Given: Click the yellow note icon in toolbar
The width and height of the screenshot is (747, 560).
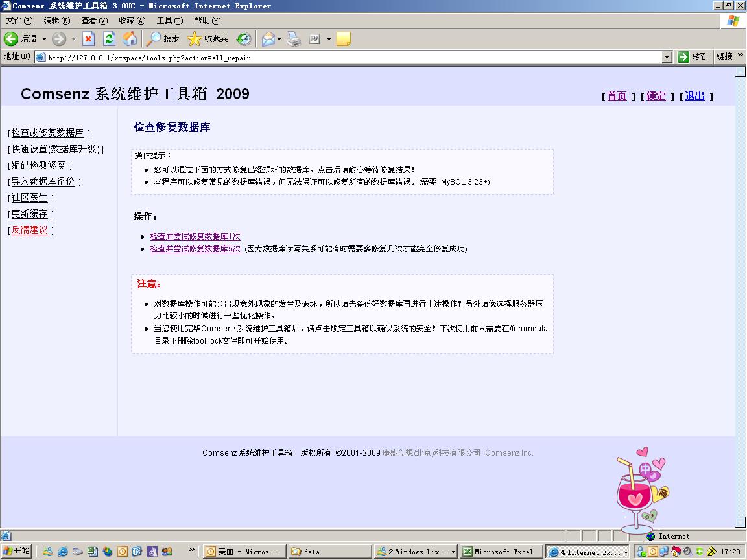Looking at the screenshot, I should point(344,39).
